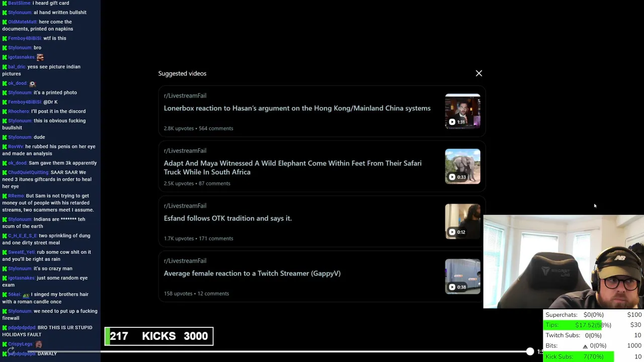This screenshot has height=362, width=644.
Task: Click Kick badge icon next to RovWv
Action: (x=5, y=147)
